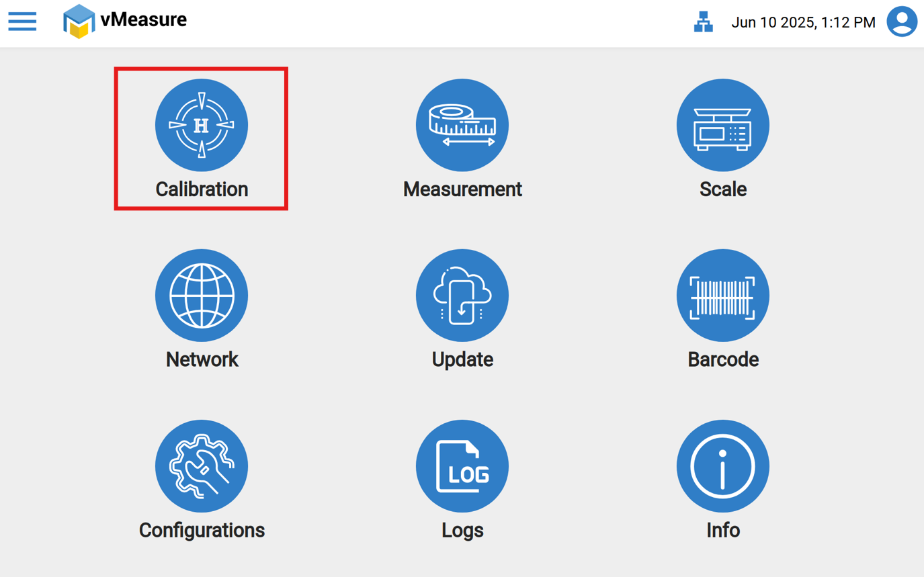Click the vMeasure cube logo

click(x=79, y=21)
